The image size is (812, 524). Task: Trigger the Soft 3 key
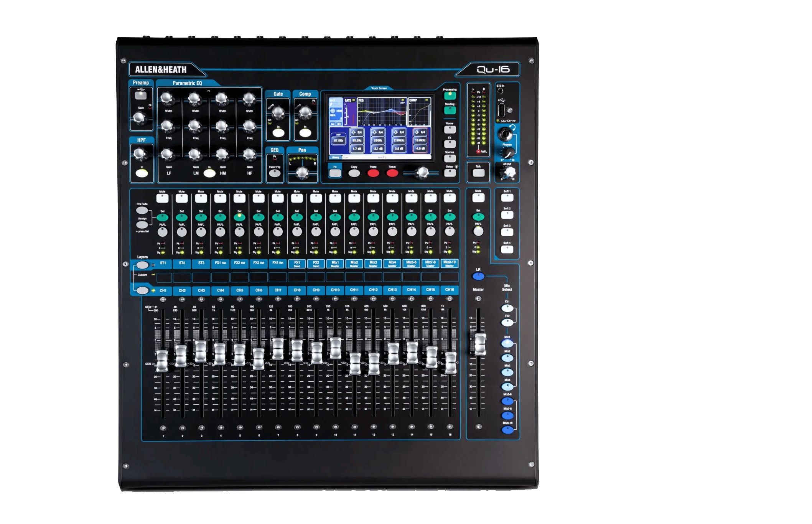tap(507, 232)
